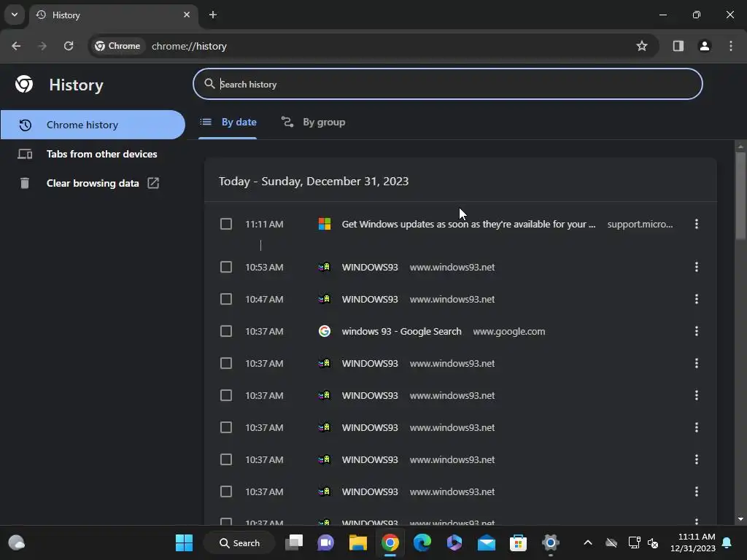Open actions menu for 10:53 AM entry
This screenshot has width=747, height=560.
697,267
